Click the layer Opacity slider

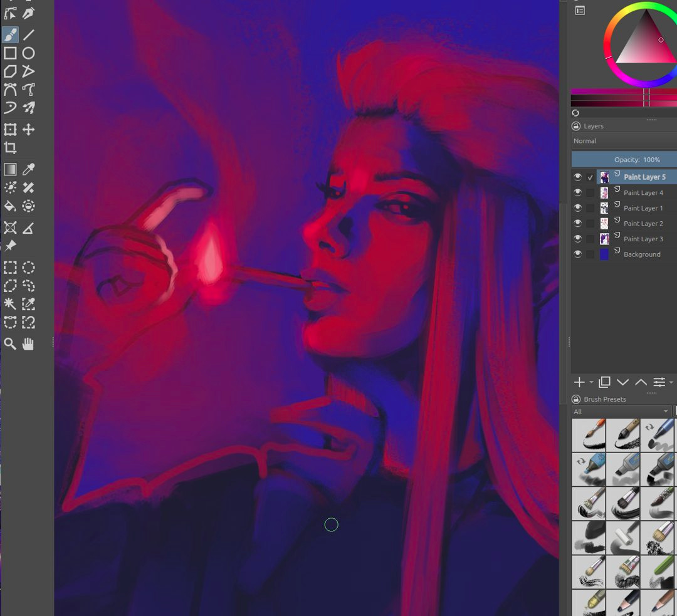point(624,160)
